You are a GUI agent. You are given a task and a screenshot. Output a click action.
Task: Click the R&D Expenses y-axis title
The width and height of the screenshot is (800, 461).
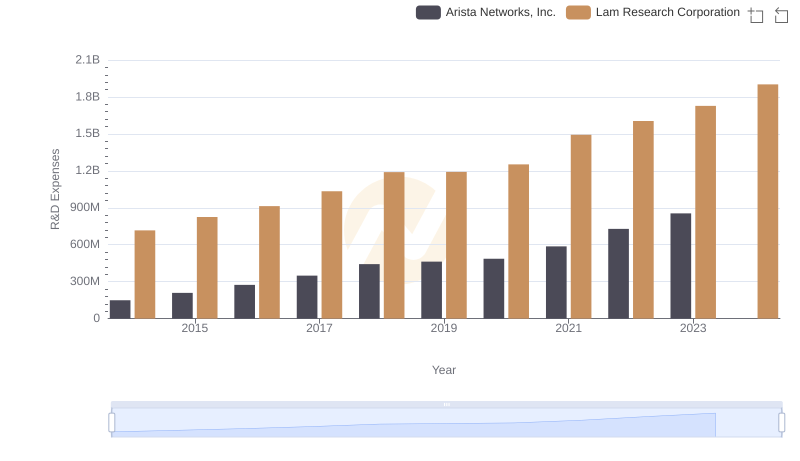[56, 189]
